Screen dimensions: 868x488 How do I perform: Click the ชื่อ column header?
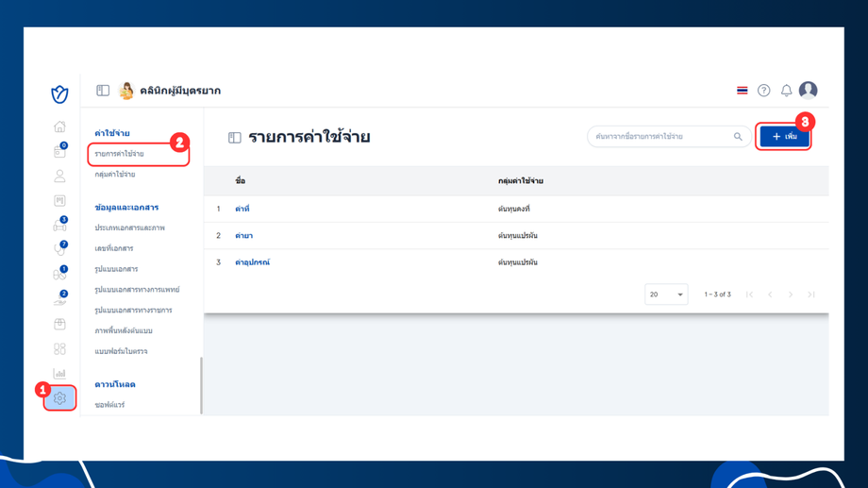(241, 181)
